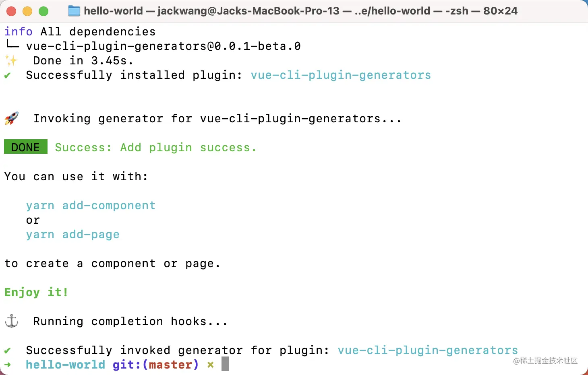
Task: Click to create a component or page. text
Action: pyautogui.click(x=112, y=264)
